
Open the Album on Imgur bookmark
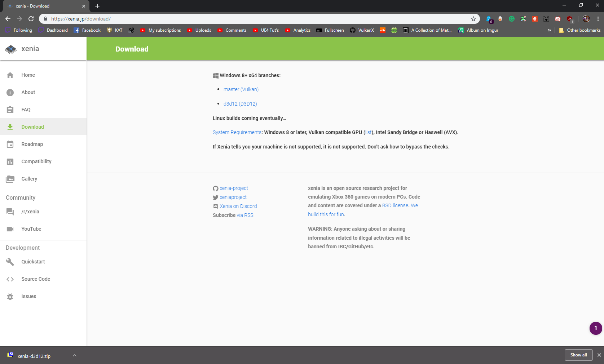coord(478,30)
